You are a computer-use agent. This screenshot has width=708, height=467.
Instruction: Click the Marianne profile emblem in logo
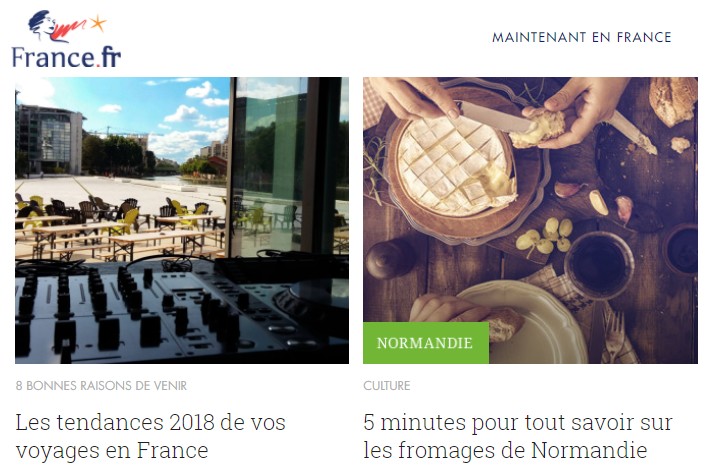(43, 24)
